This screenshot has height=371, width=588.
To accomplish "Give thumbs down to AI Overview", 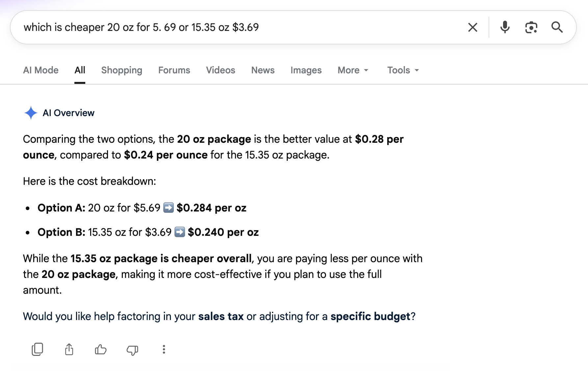I will pos(132,350).
